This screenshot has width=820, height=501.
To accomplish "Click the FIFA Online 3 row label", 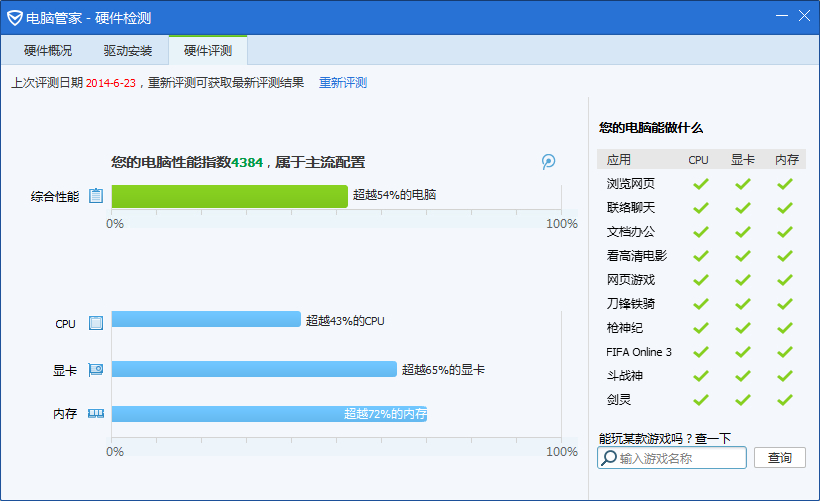I will pos(639,352).
